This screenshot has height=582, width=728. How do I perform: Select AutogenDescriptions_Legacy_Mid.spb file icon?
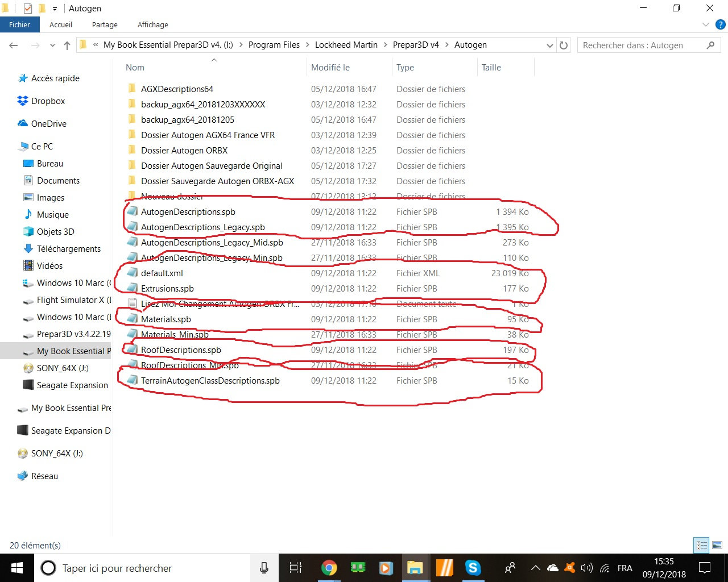[132, 242]
